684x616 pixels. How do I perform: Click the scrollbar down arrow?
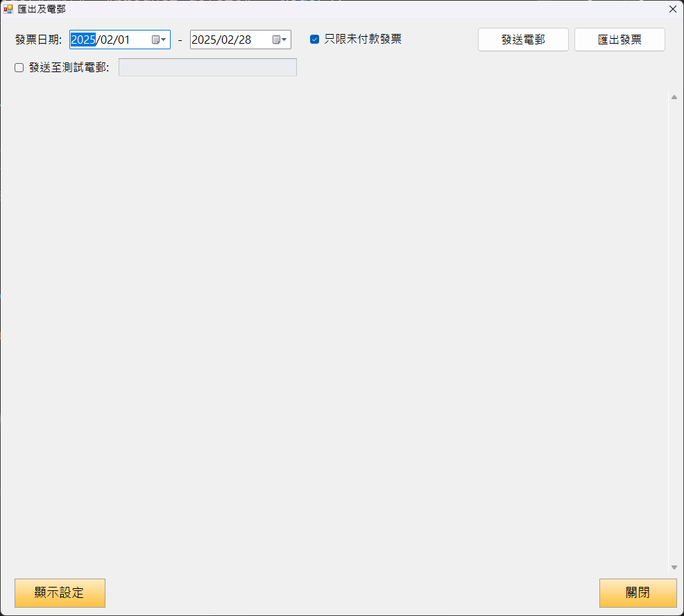click(674, 567)
